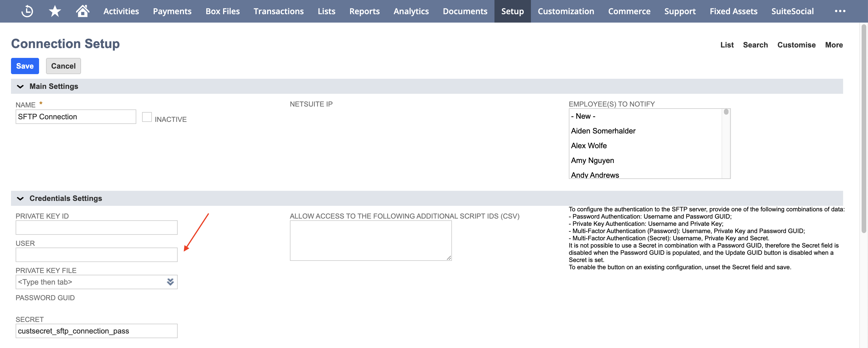Click the Search link

755,45
